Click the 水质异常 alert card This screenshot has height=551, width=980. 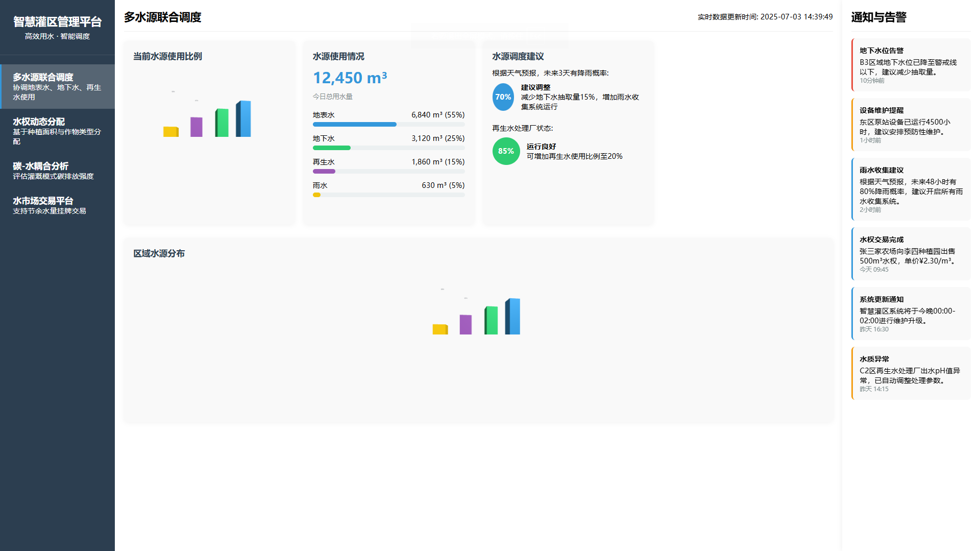point(911,373)
